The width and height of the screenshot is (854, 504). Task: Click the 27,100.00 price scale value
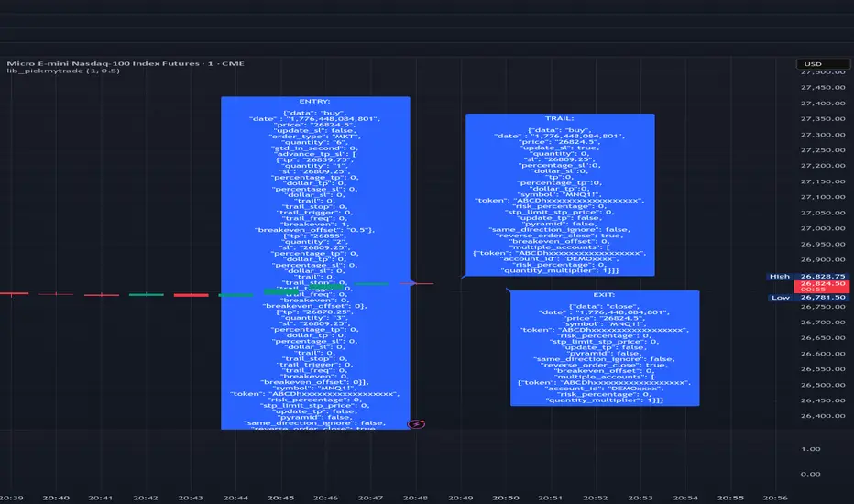point(823,197)
